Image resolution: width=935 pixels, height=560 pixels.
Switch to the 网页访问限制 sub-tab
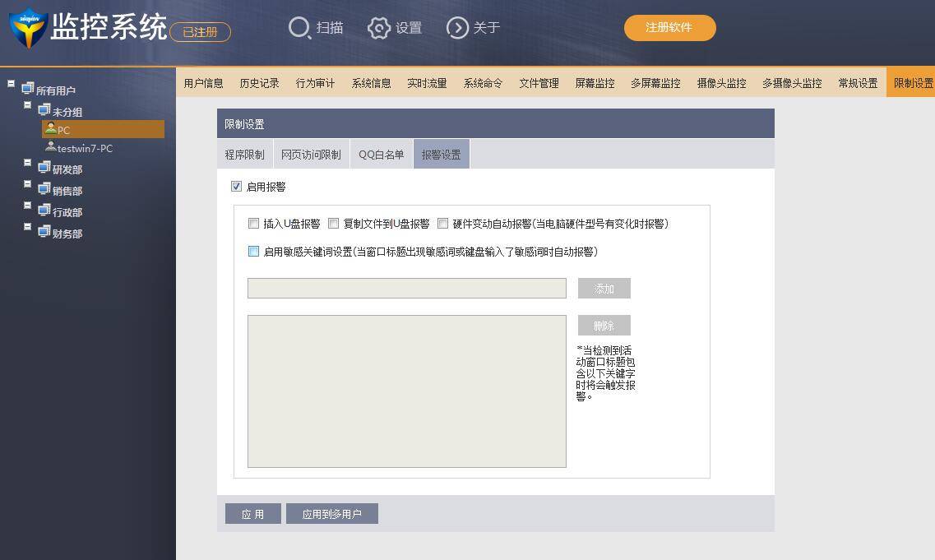[x=311, y=155]
